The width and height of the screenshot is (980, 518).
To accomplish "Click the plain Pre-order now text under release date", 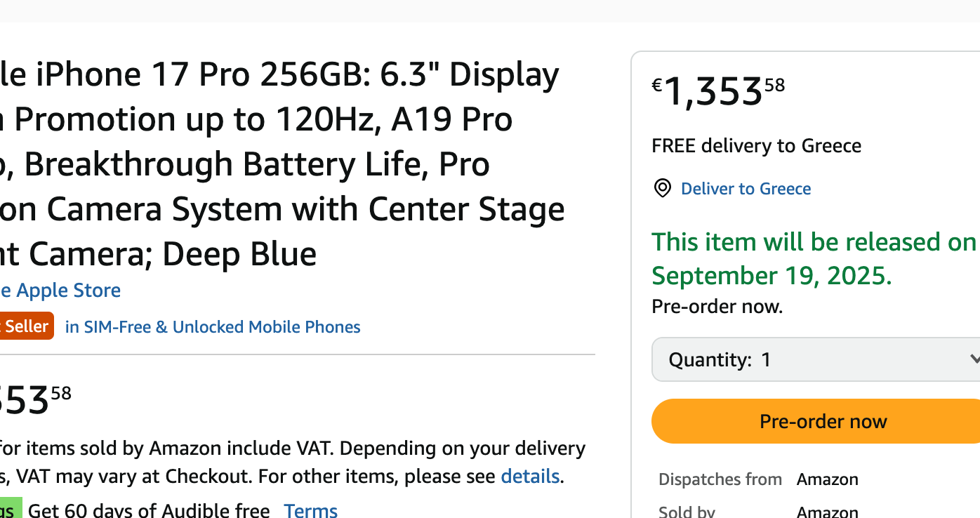I will tap(717, 307).
